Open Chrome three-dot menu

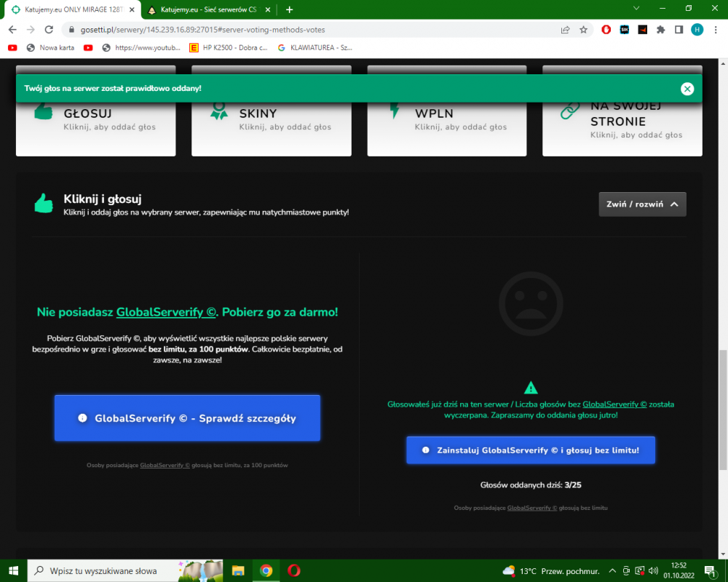tap(716, 30)
